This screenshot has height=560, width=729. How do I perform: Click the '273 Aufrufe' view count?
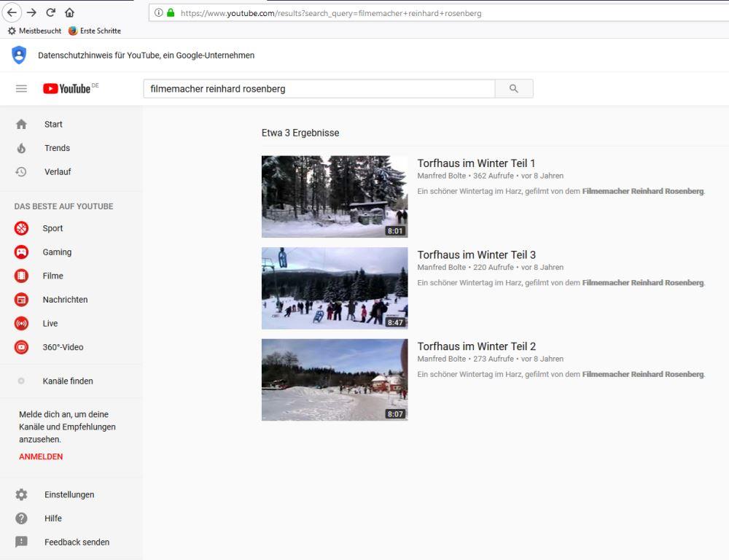click(x=494, y=359)
